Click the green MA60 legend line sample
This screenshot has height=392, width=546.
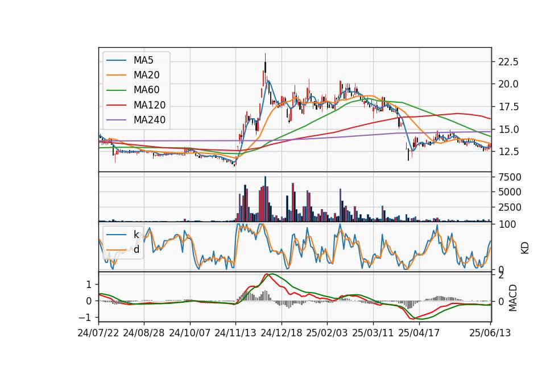[116, 90]
